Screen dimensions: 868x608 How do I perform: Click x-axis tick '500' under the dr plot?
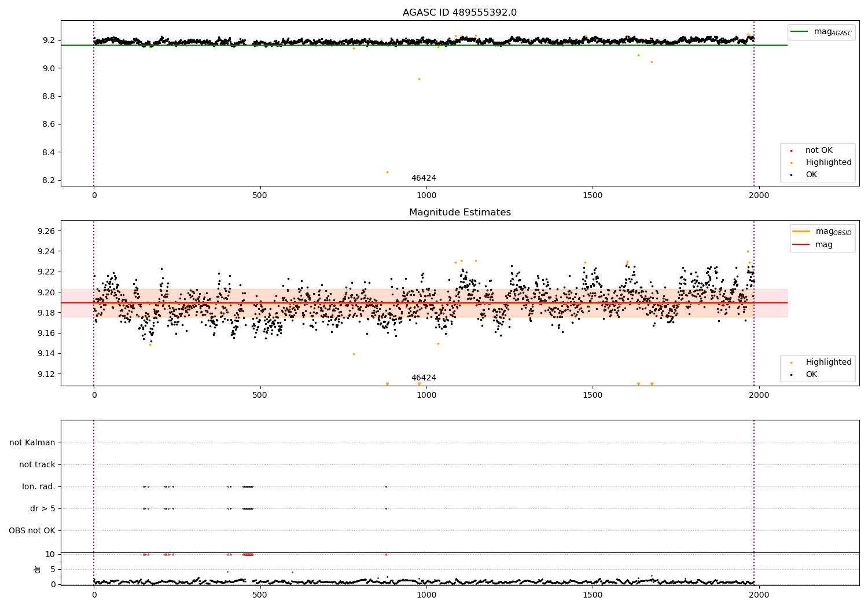(260, 595)
